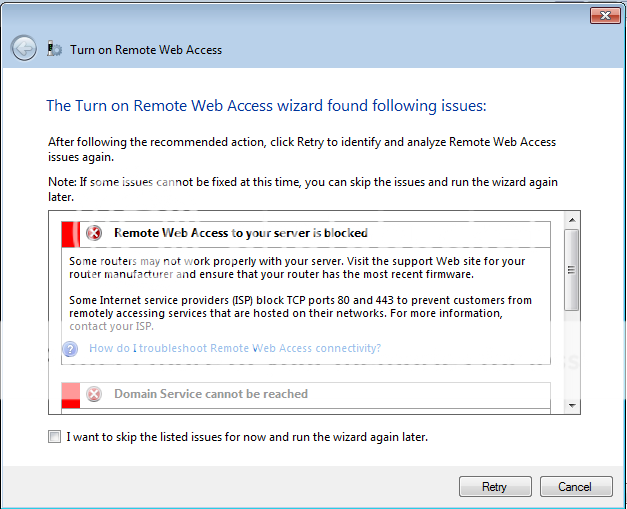Open 'How do I troubleshoot Remote Web Access connectivity?' link

point(235,348)
